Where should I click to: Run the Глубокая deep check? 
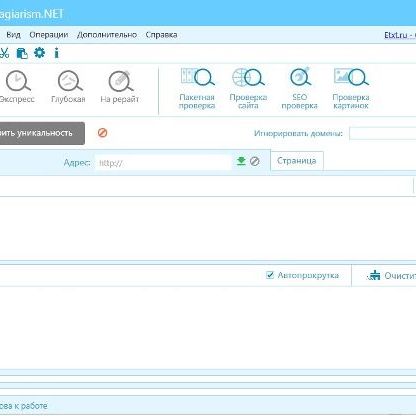point(69,87)
